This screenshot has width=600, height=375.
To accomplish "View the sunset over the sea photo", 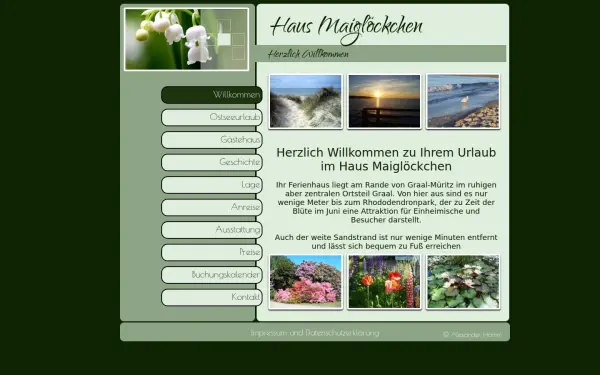I will click(384, 101).
